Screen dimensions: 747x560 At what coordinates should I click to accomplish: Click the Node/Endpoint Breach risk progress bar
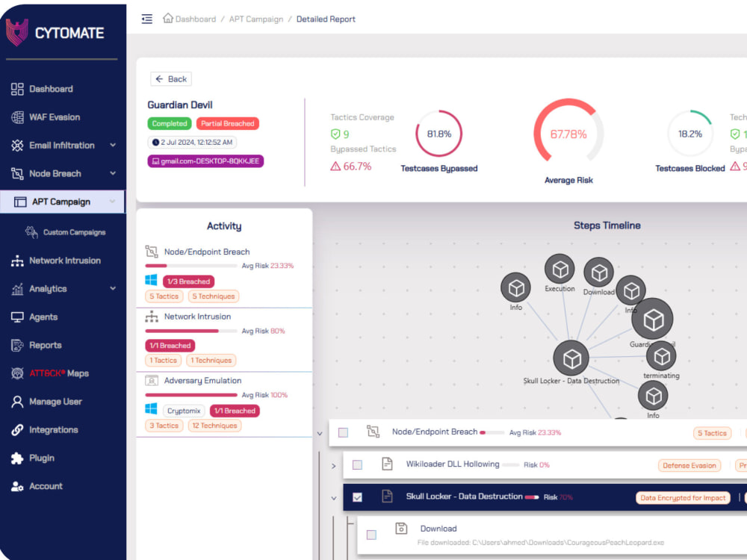191,266
